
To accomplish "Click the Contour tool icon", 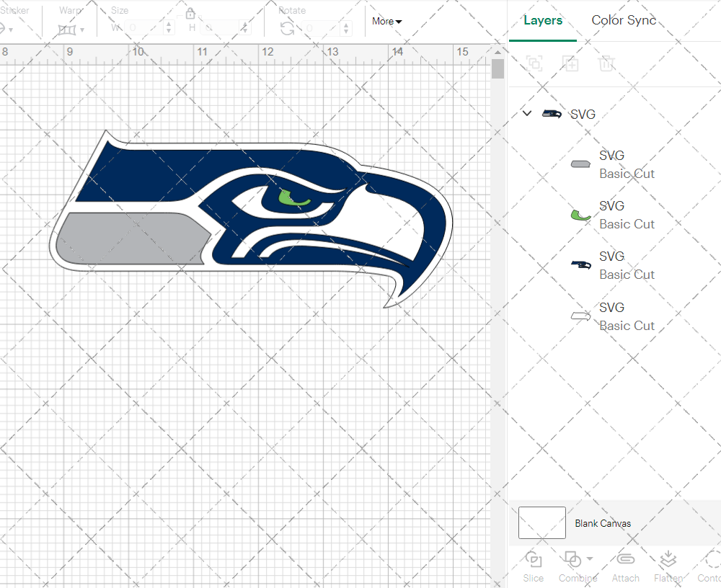I will (x=712, y=559).
